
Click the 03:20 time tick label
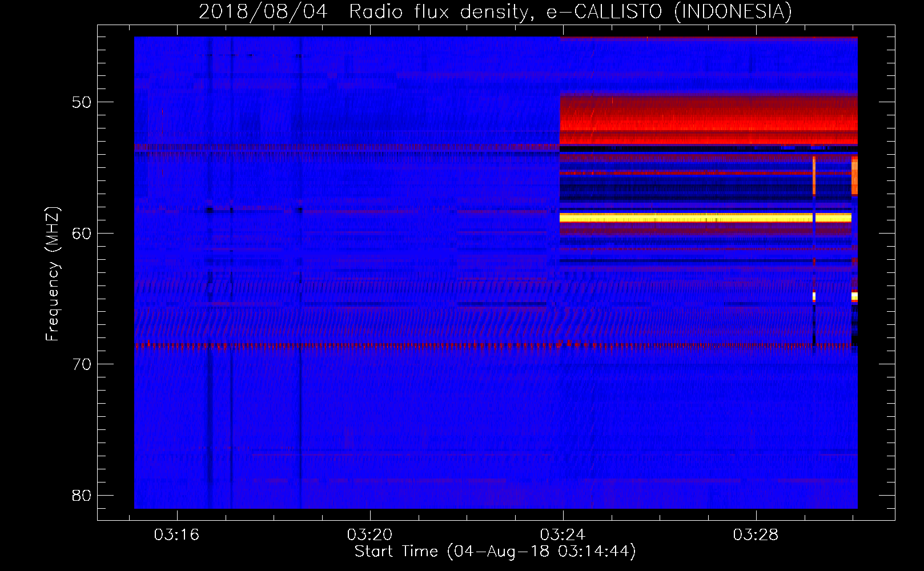pyautogui.click(x=369, y=534)
